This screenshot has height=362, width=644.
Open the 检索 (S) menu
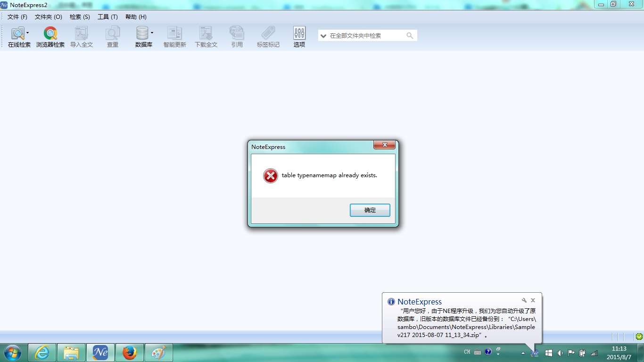80,16
